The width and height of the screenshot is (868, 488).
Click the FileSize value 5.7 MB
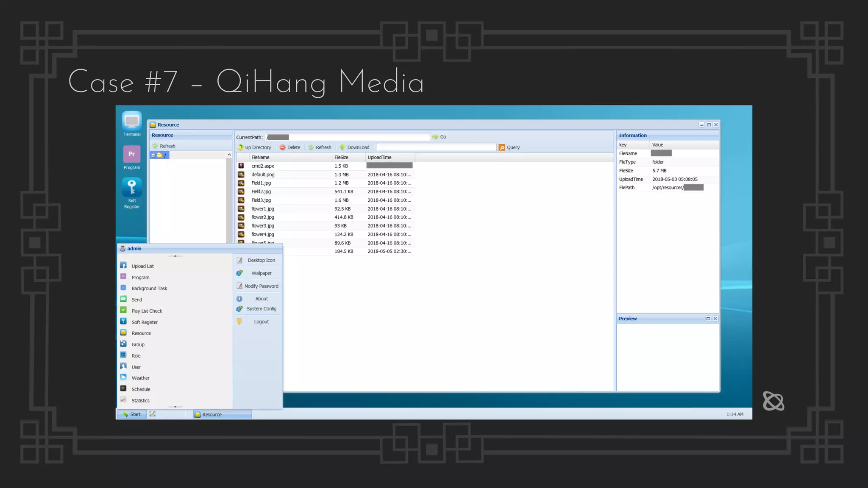point(659,171)
